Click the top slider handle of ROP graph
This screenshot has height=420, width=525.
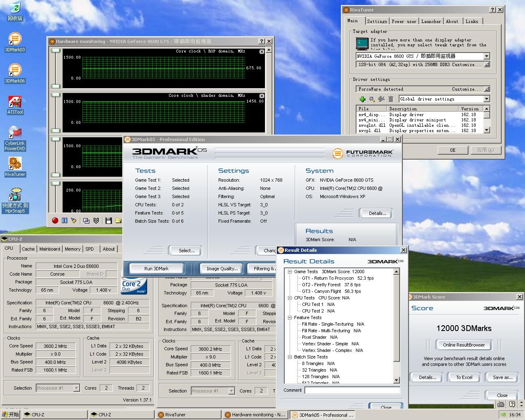pos(55,50)
